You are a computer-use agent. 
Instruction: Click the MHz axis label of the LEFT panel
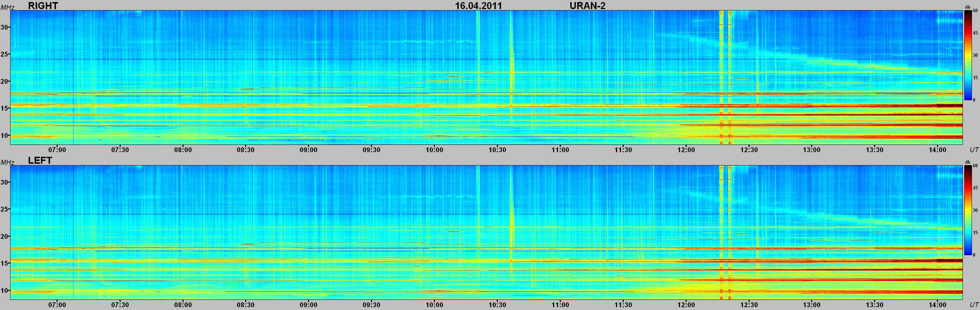[7, 163]
